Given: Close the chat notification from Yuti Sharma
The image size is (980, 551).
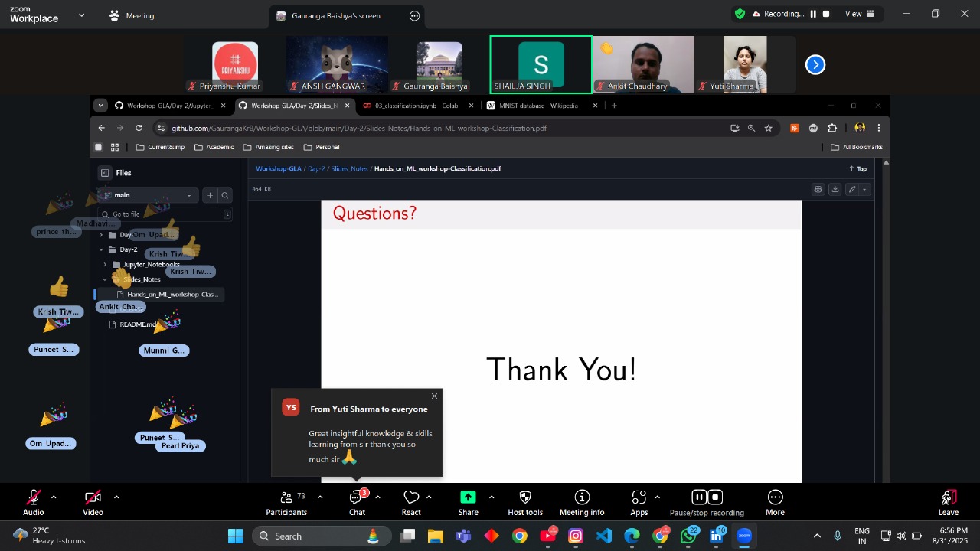Looking at the screenshot, I should point(434,396).
